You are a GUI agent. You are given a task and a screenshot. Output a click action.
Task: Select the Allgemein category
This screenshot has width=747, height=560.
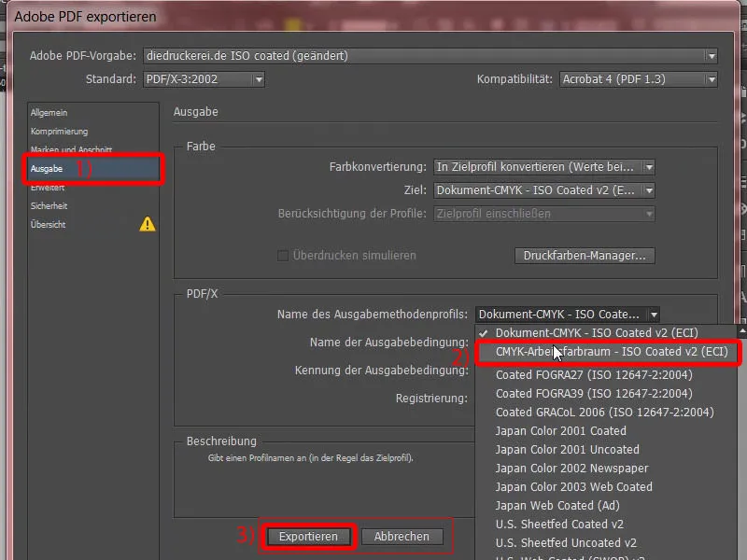coord(49,113)
